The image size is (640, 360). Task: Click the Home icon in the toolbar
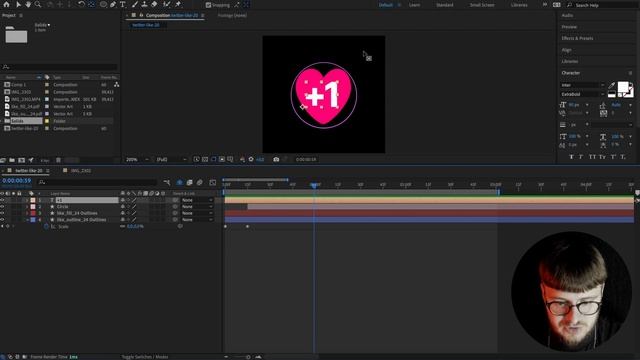pyautogui.click(x=7, y=4)
